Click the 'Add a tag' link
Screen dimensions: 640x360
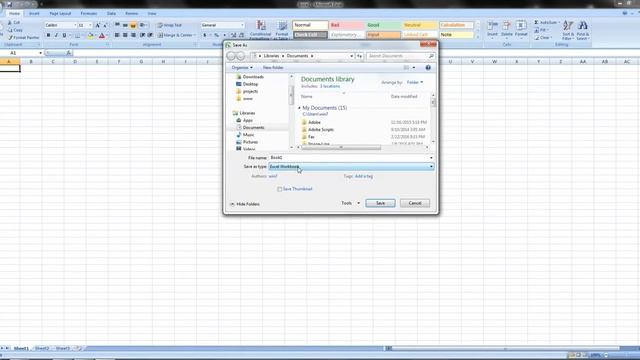(364, 176)
